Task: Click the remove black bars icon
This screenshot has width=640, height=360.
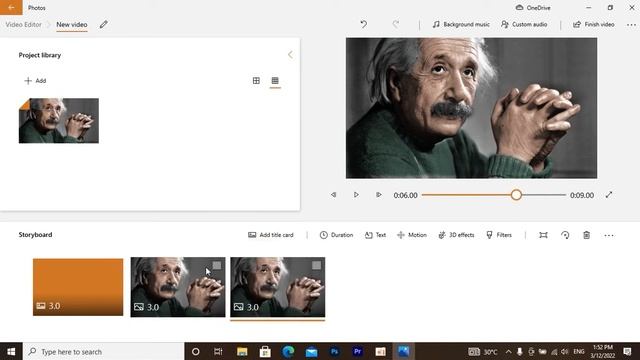Action: pyautogui.click(x=543, y=235)
